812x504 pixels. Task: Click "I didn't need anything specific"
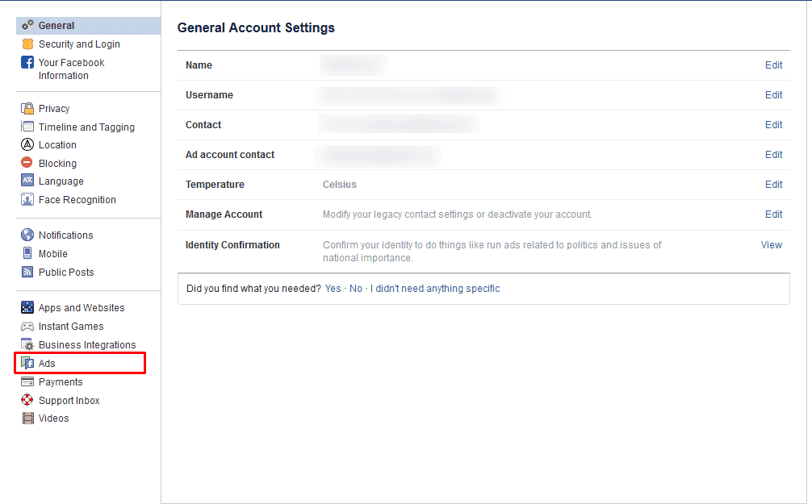tap(435, 289)
